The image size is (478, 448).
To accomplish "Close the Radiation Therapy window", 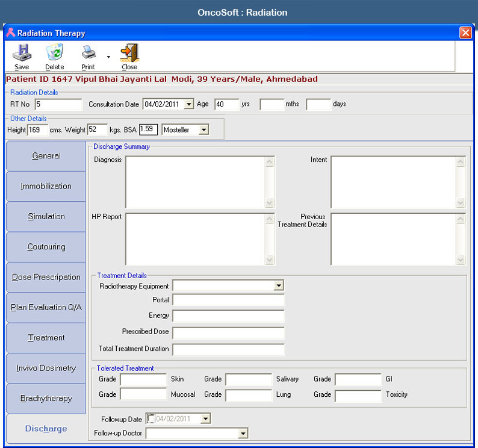I will pos(465,33).
